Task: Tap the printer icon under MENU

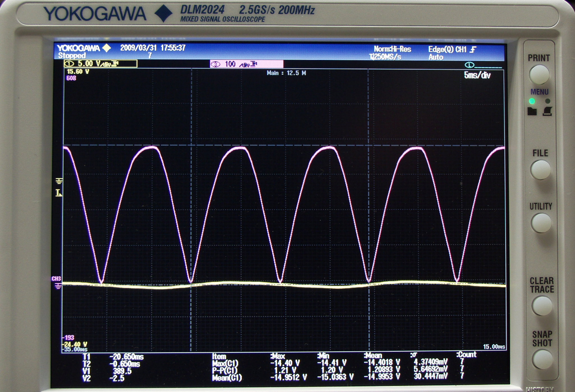Action: pyautogui.click(x=547, y=112)
